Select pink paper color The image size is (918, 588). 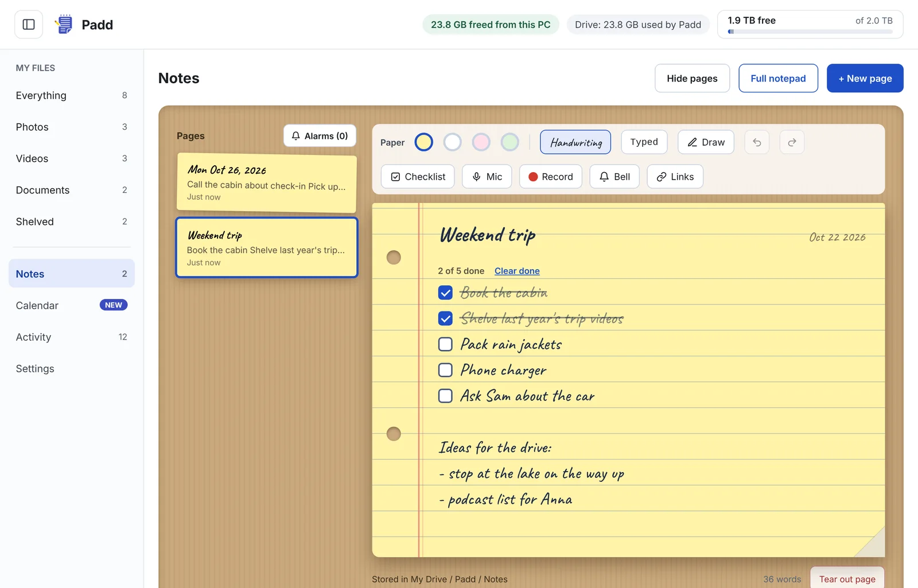pyautogui.click(x=481, y=142)
